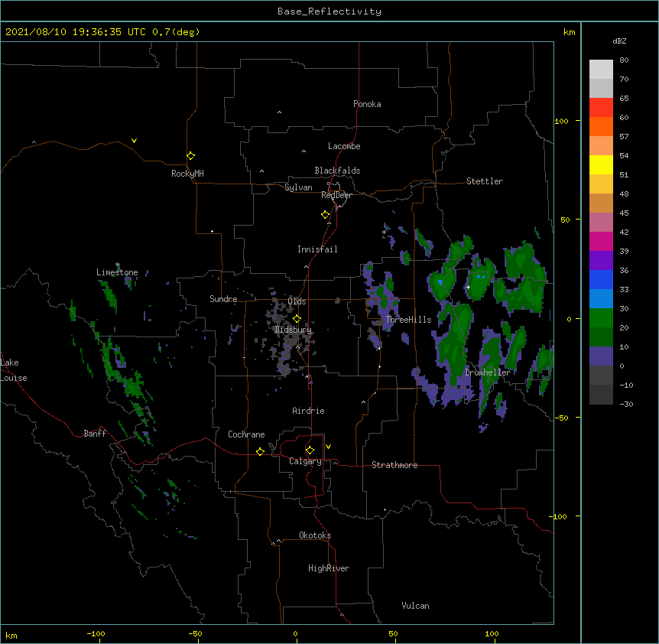
Task: Choose the slate purple 10-0 dBZ swatch
Action: 601,356
